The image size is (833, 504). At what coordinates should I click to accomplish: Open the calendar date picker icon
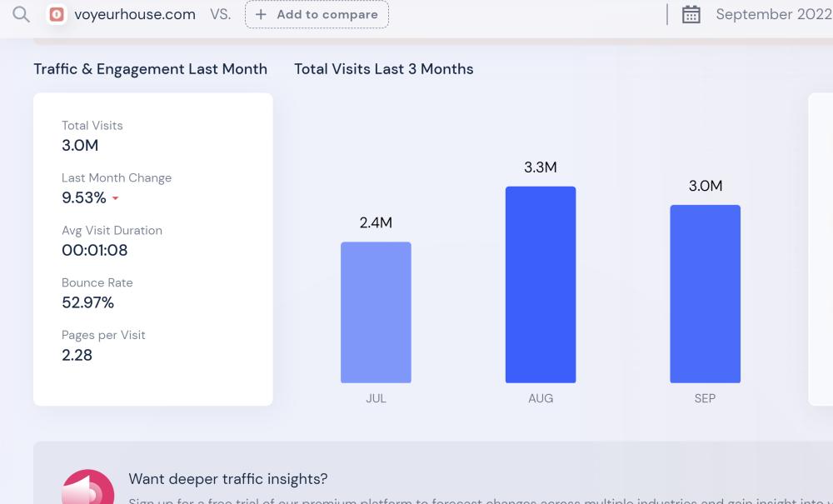coord(691,14)
